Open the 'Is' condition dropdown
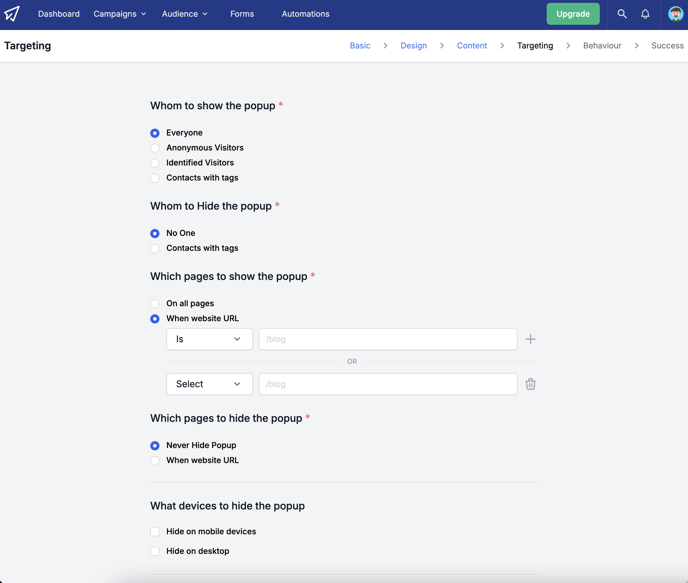This screenshot has width=688, height=583. [209, 339]
